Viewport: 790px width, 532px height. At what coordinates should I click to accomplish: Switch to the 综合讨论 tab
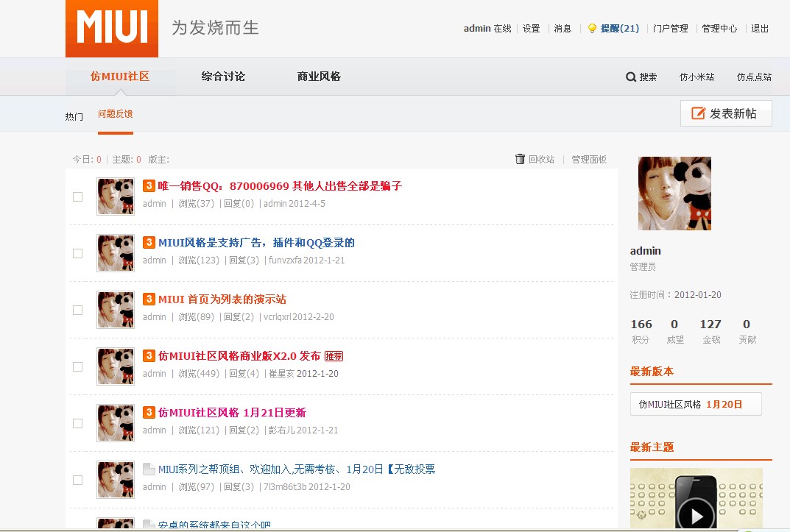coord(223,77)
